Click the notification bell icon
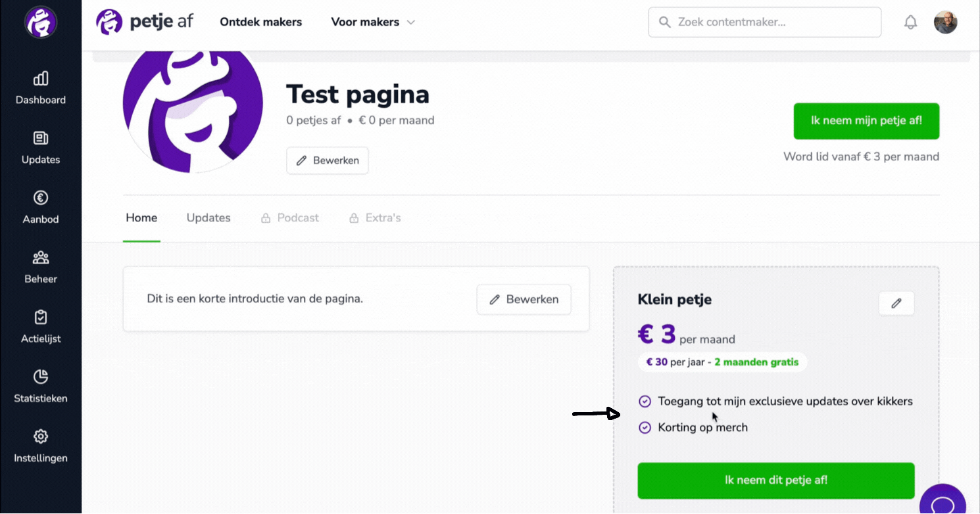This screenshot has height=514, width=980. 910,22
